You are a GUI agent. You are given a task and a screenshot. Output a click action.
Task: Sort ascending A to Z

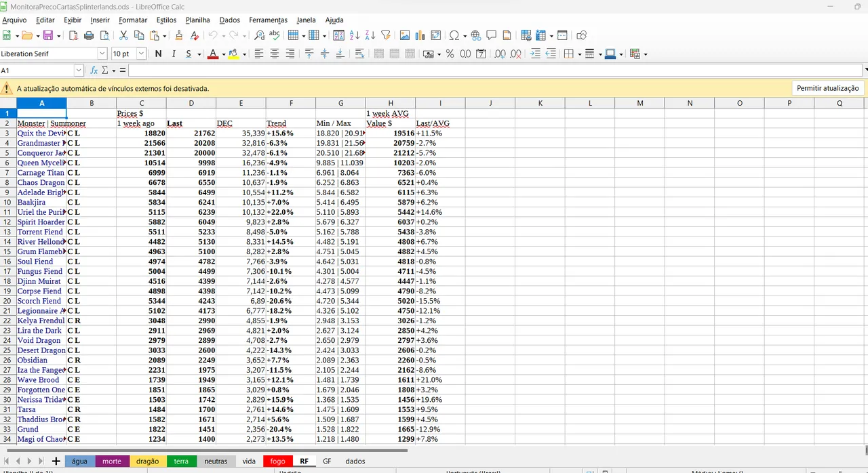point(355,35)
